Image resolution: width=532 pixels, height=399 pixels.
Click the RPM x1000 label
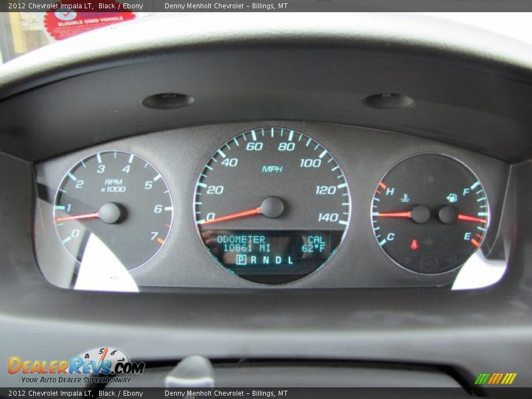[x=113, y=186]
